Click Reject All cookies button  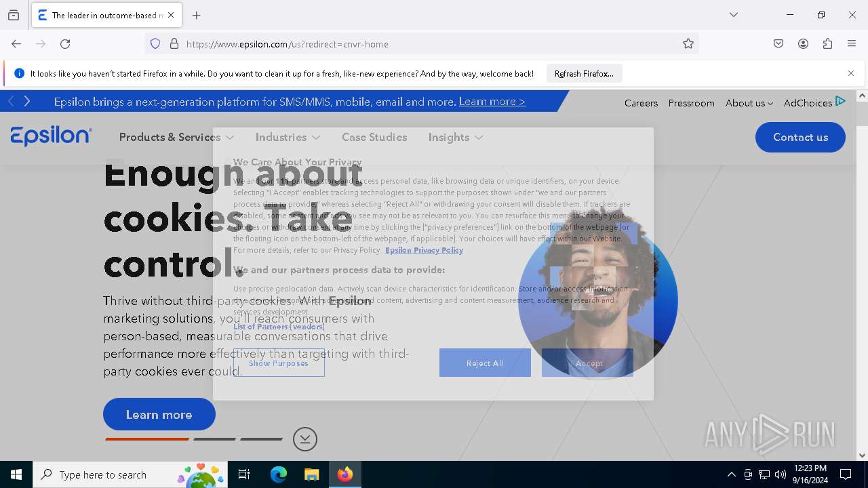pyautogui.click(x=485, y=363)
